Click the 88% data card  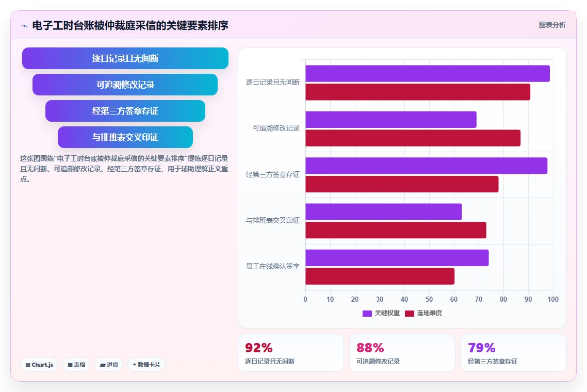click(402, 353)
